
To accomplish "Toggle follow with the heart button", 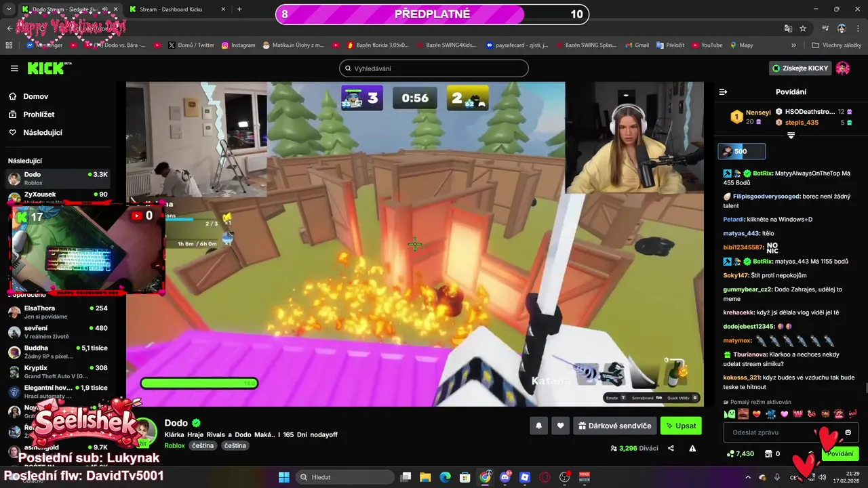I will [560, 426].
